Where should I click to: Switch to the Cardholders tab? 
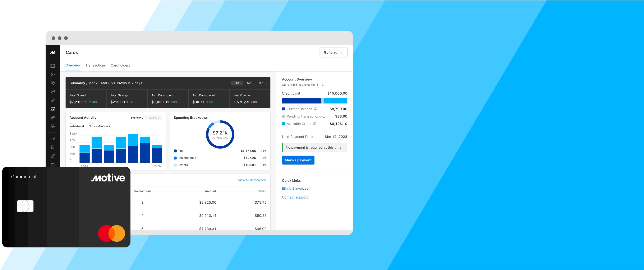pyautogui.click(x=120, y=65)
